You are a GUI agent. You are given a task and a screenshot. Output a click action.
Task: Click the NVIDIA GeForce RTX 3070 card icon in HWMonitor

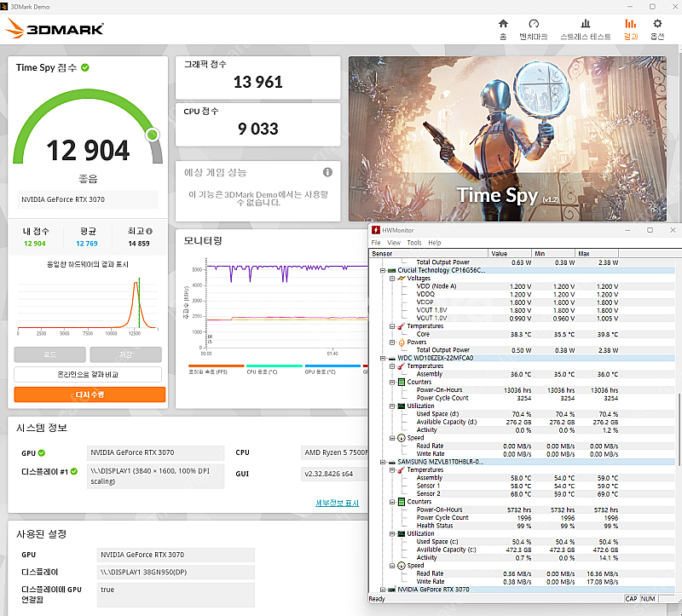point(391,590)
